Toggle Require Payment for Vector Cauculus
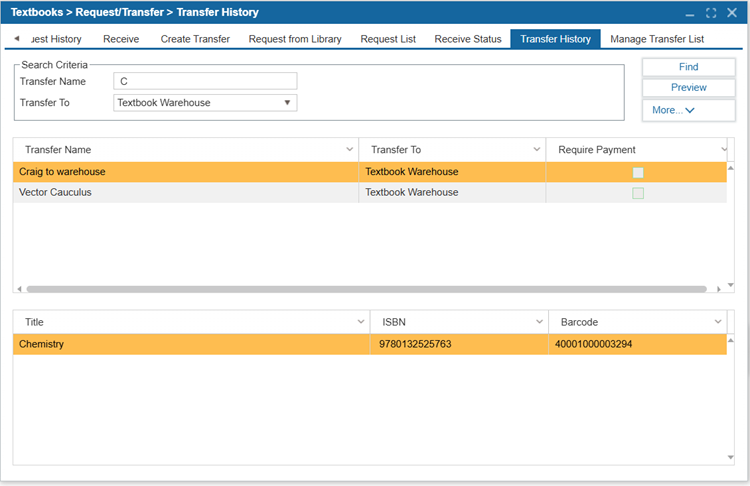 [x=638, y=193]
